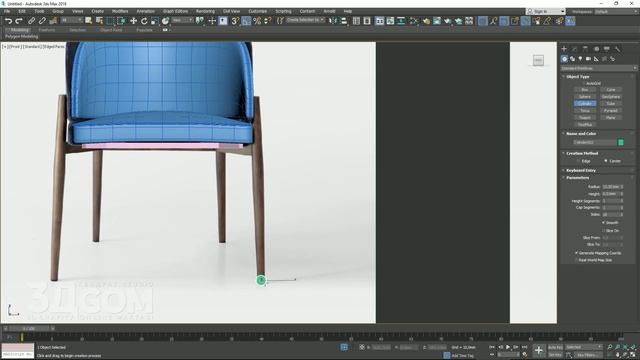The height and width of the screenshot is (360, 640).
Task: Toggle the Percent Snap icon
Action: click(x=257, y=20)
